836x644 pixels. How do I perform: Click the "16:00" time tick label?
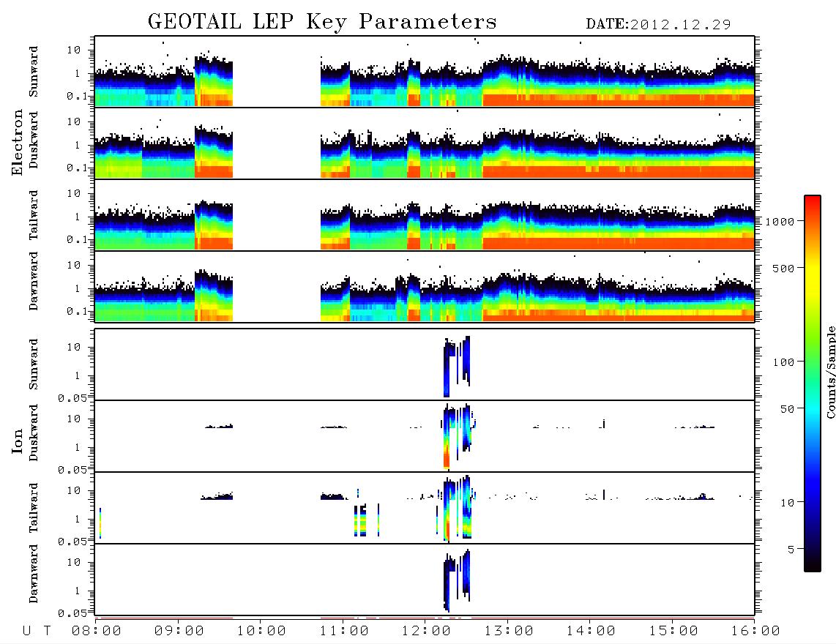755,632
